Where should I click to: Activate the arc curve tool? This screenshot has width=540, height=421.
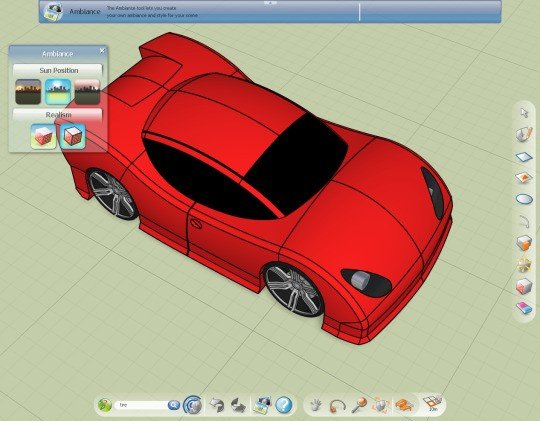pos(524,221)
